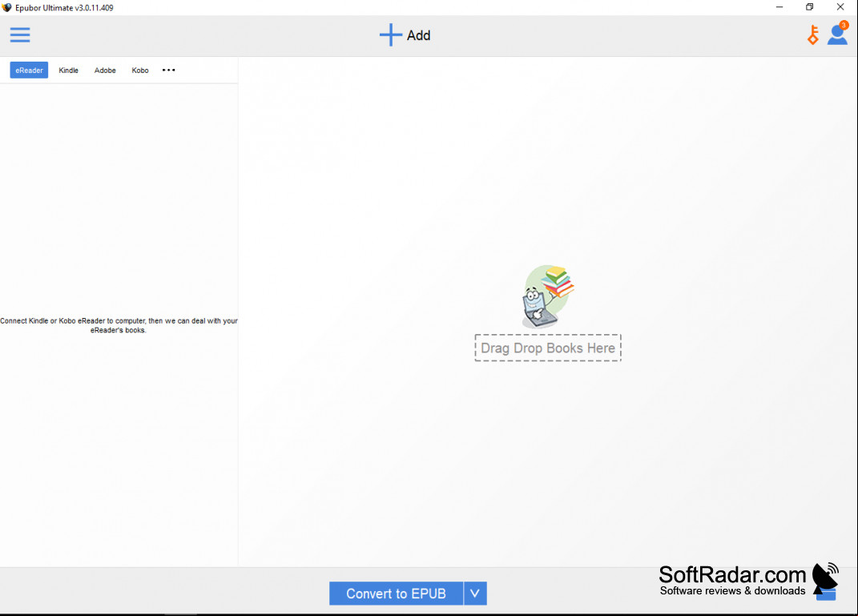Click the orange key registration icon

(813, 35)
